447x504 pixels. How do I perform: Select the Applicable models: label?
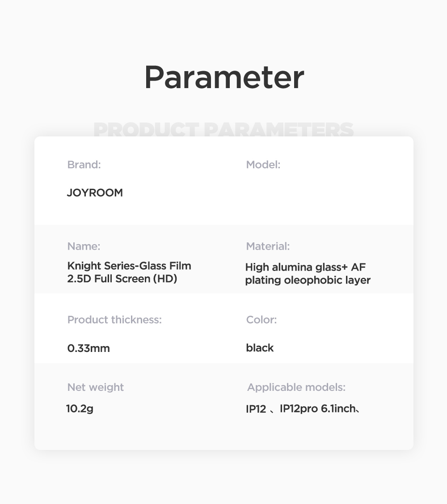(296, 387)
